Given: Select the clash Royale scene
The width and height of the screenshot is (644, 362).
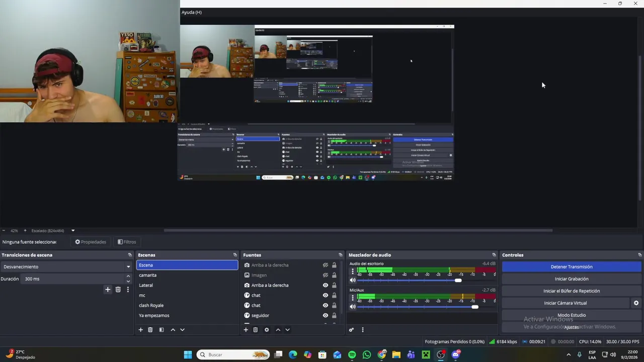Looking at the screenshot, I should 187,305.
